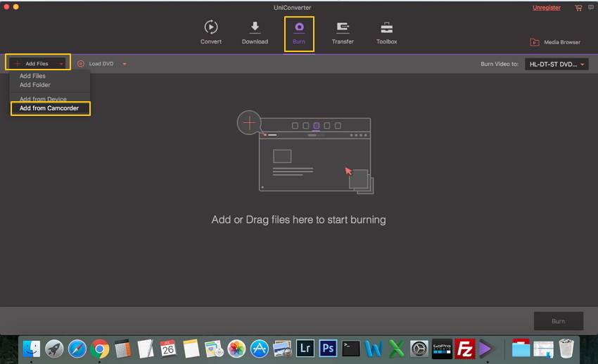Select Add from Camcorder option
The height and width of the screenshot is (364, 598).
point(51,108)
